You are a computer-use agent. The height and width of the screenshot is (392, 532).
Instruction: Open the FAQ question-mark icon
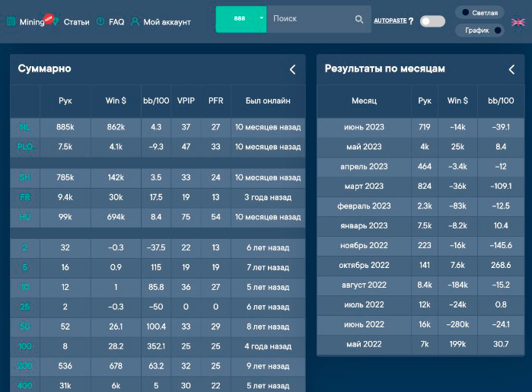[100, 22]
